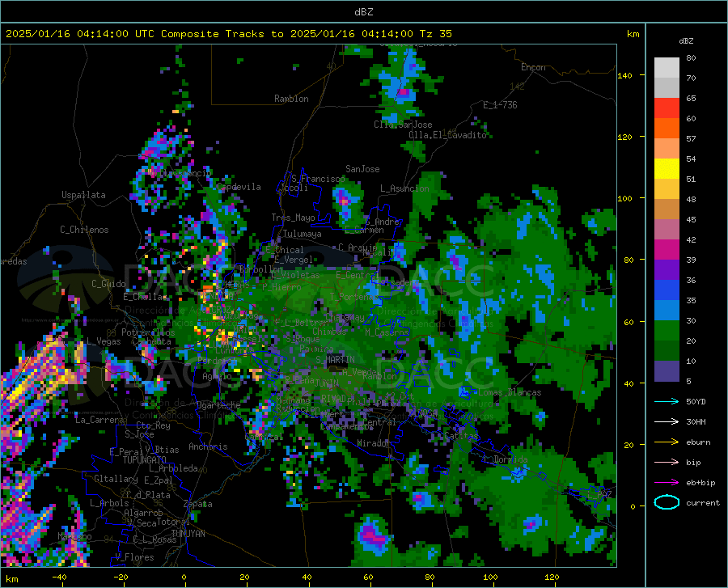
Task: Click the 'C_Chilenos' map label
Action: (84, 230)
